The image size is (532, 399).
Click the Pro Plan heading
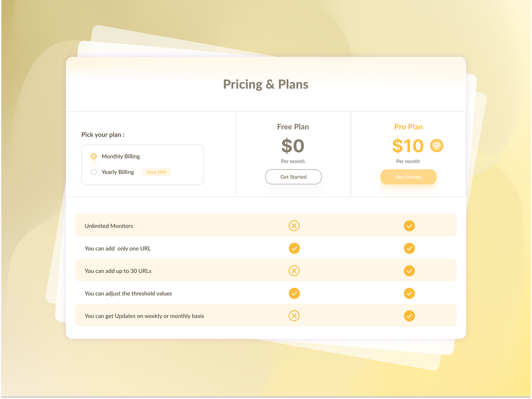[408, 127]
